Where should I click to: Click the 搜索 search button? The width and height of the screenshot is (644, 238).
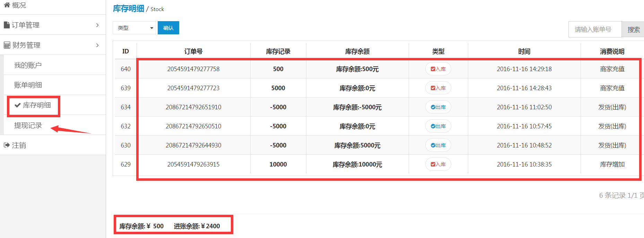tap(633, 29)
